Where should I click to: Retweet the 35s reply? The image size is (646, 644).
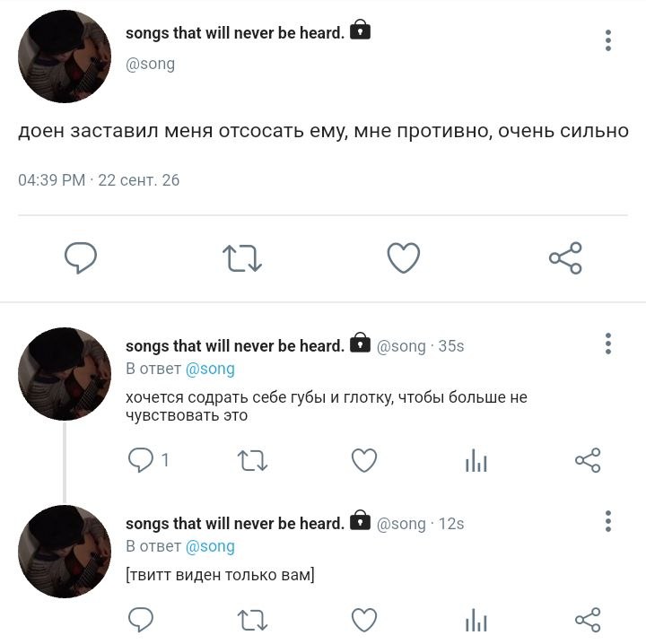[252, 460]
